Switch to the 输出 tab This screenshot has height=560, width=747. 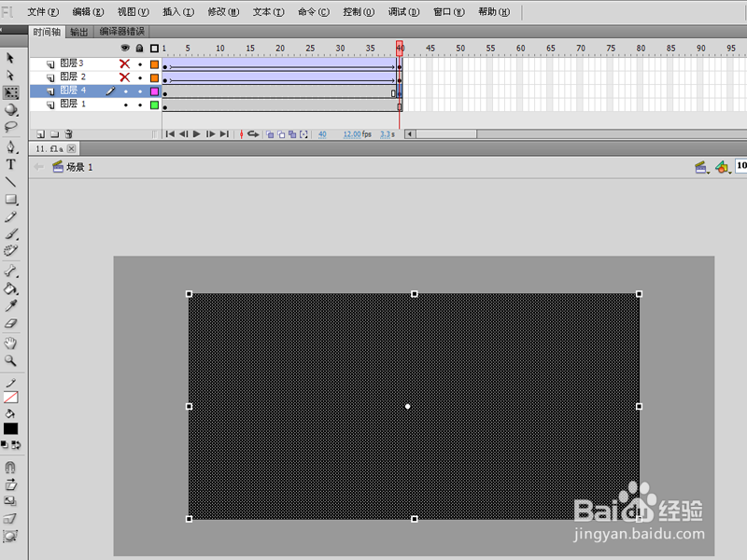(79, 32)
